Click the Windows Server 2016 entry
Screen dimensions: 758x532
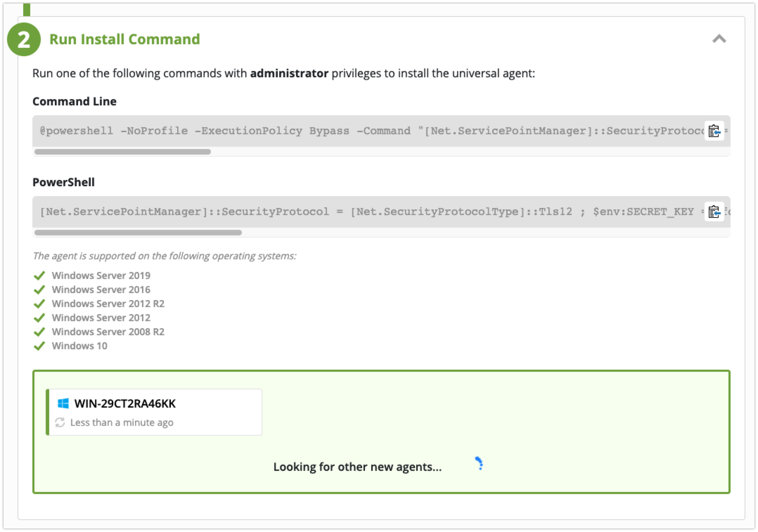click(x=101, y=290)
